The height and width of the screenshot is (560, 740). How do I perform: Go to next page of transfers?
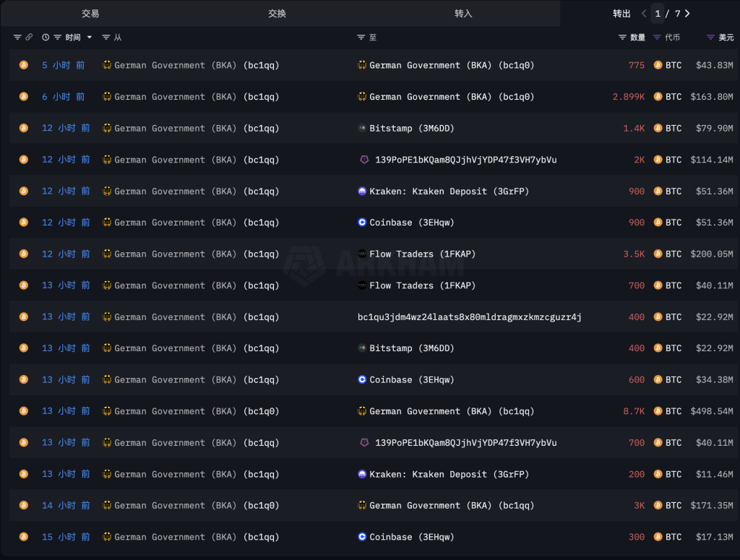point(687,14)
